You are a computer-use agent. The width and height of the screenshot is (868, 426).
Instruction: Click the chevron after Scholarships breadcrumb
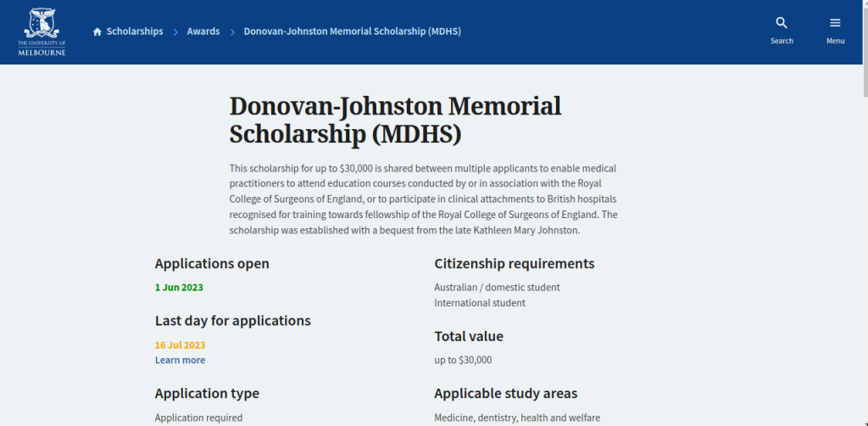[175, 32]
